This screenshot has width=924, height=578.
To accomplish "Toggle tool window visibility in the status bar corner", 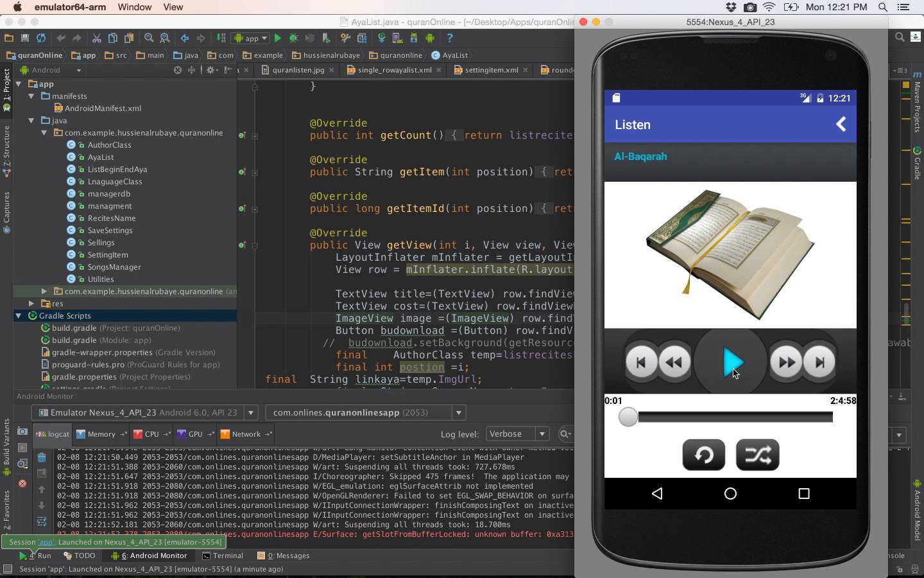I will coord(8,569).
